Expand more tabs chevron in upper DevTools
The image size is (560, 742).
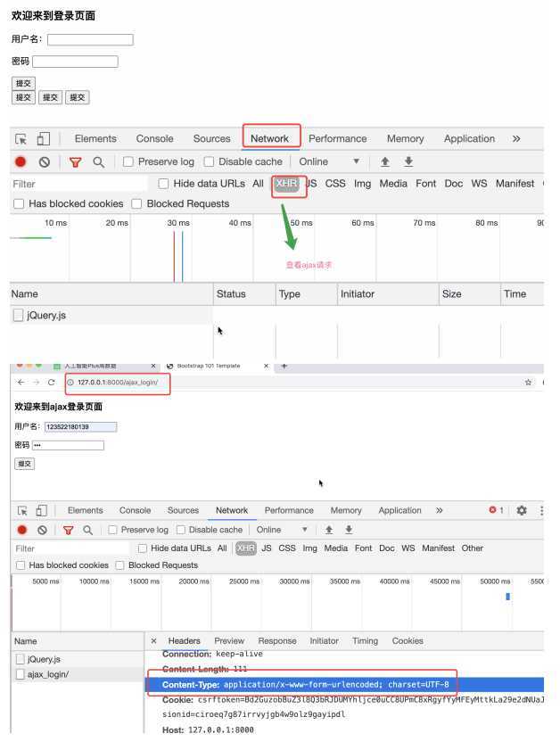(516, 138)
